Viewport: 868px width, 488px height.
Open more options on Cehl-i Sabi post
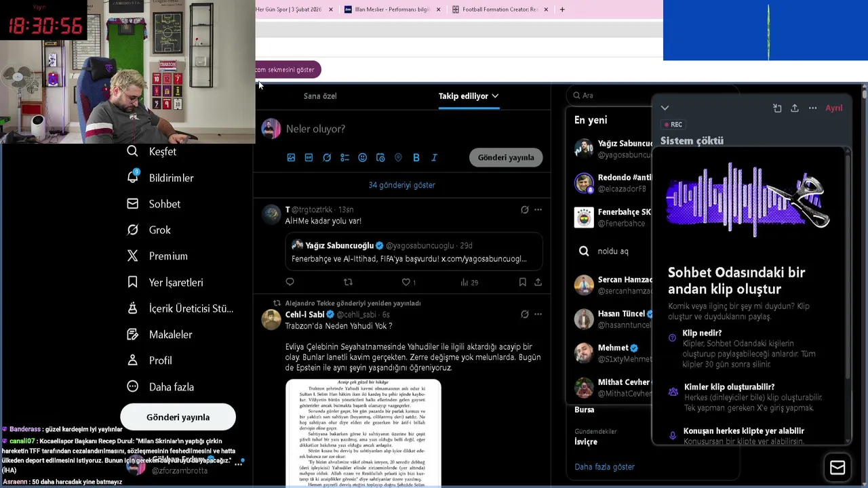click(x=538, y=314)
